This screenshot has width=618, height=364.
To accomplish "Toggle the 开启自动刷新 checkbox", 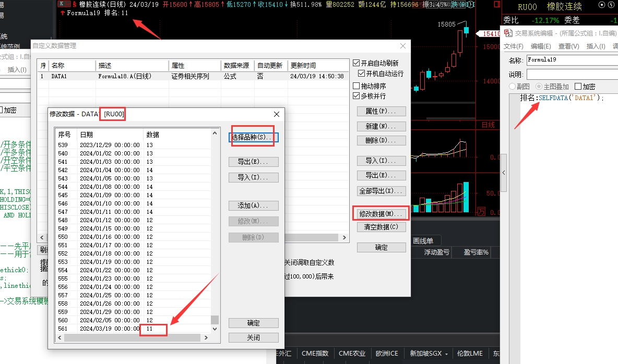I will pyautogui.click(x=356, y=63).
